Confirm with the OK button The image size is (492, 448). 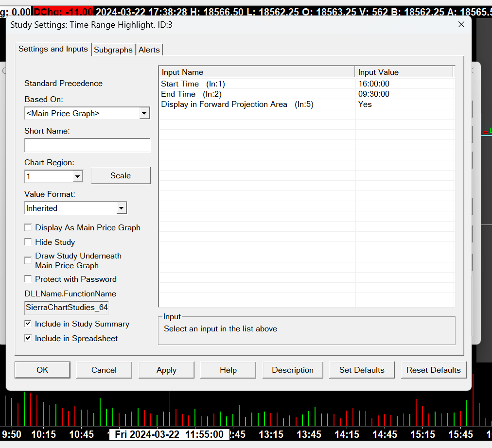point(42,370)
